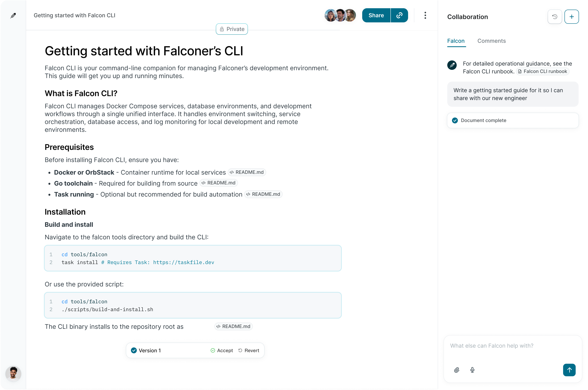This screenshot has width=588, height=390.
Task: Open the README.md chip beside Docker or OrbStack
Action: [x=247, y=172]
